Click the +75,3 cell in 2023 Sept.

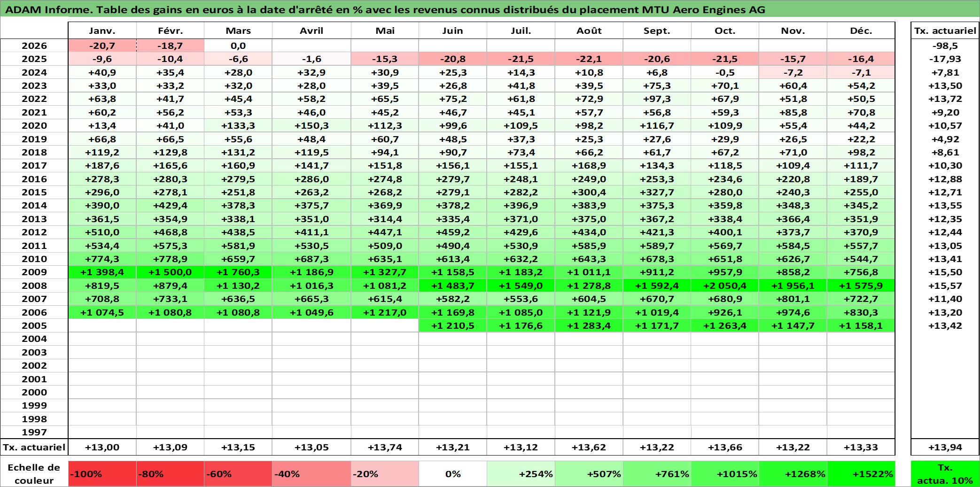pyautogui.click(x=657, y=85)
